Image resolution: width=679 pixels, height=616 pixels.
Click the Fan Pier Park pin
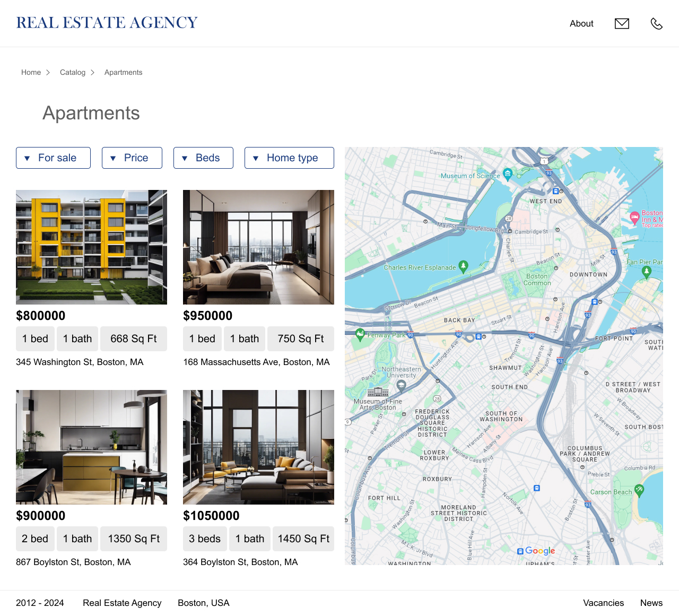coord(646,272)
